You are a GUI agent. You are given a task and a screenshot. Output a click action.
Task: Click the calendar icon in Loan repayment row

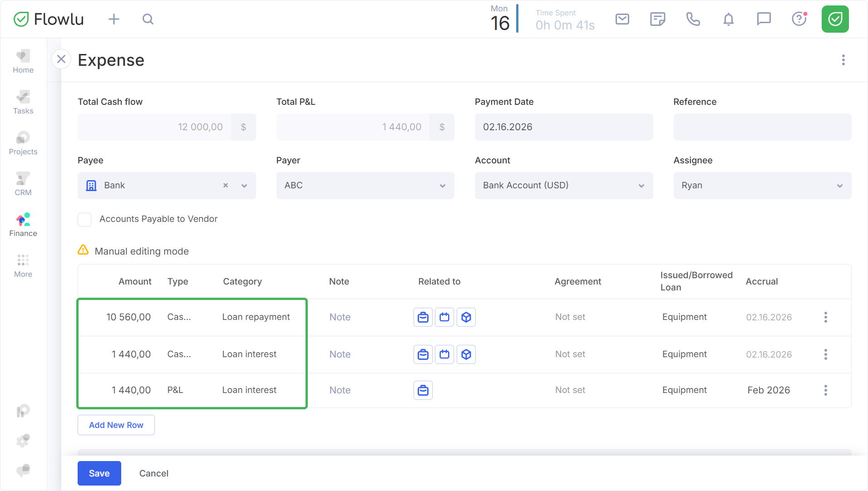[x=444, y=317]
